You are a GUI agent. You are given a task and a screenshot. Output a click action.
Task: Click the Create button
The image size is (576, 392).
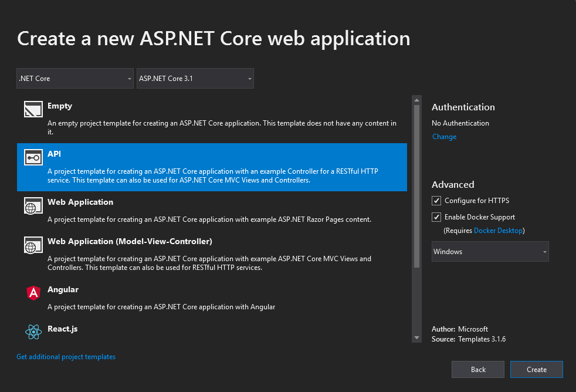(536, 369)
